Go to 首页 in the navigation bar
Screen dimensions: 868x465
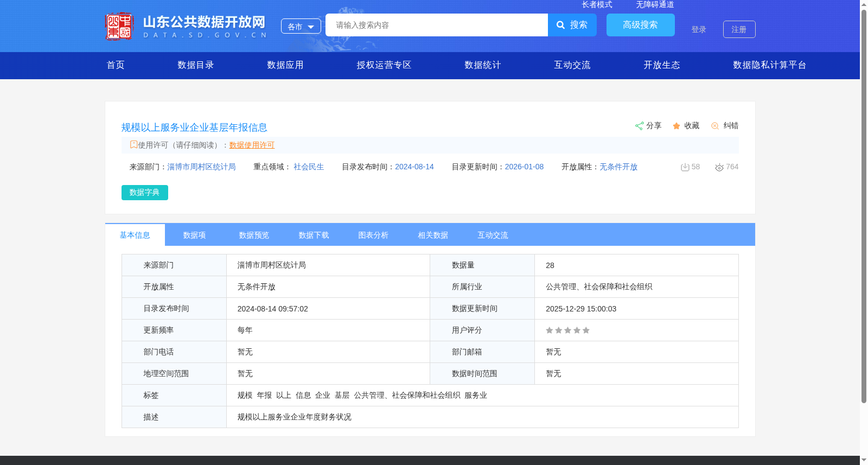[x=116, y=65]
